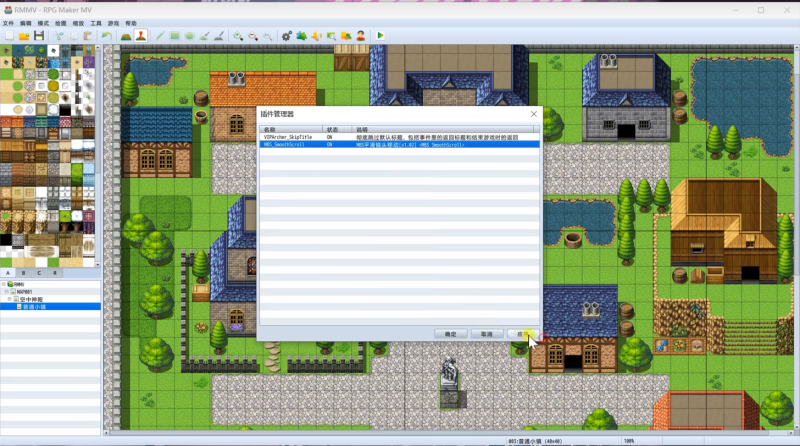Select the 空中神殿 map in tree

click(x=32, y=299)
